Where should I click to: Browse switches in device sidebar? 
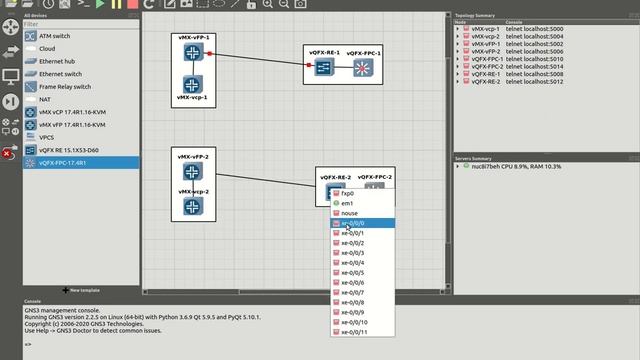click(11, 52)
